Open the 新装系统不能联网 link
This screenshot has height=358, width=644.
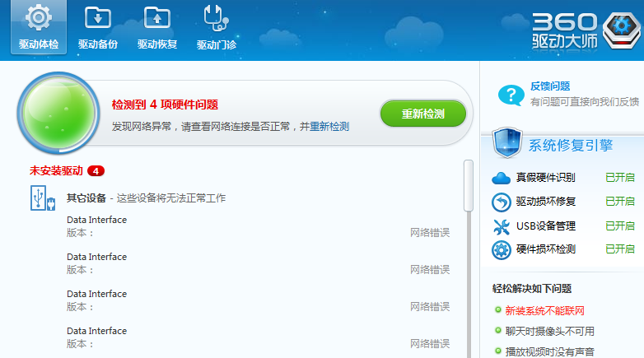click(x=544, y=311)
